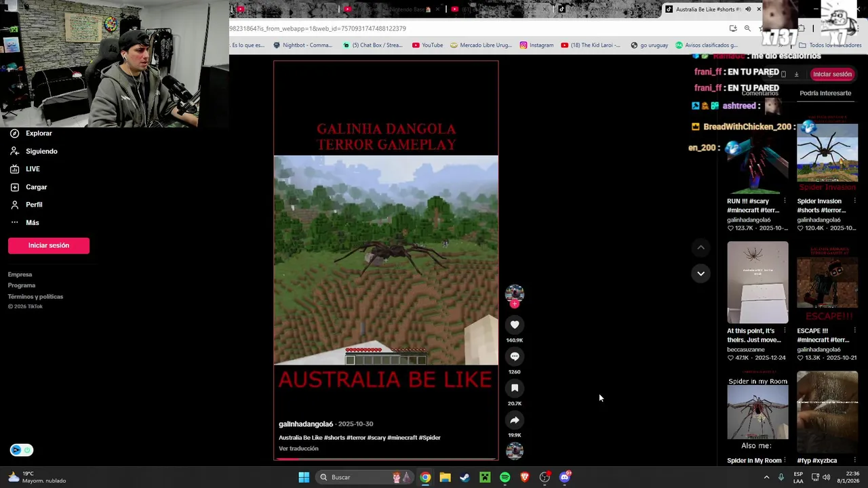Open Steam from taskbar
Viewport: 868px width, 488px height.
pos(465,477)
